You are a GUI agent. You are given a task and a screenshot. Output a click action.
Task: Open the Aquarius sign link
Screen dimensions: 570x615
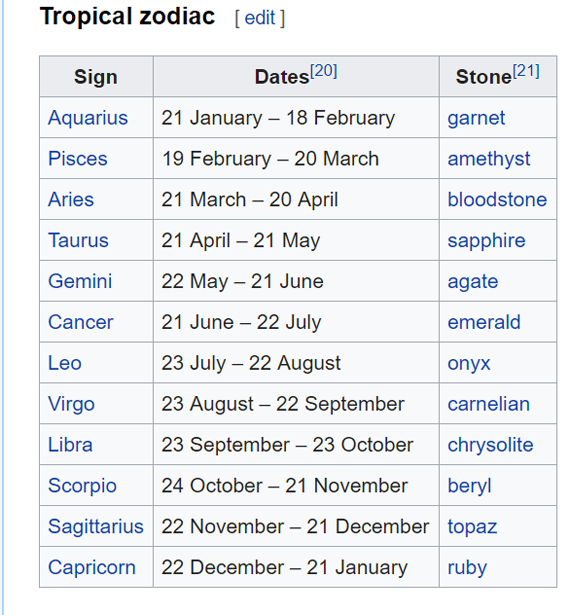click(88, 118)
